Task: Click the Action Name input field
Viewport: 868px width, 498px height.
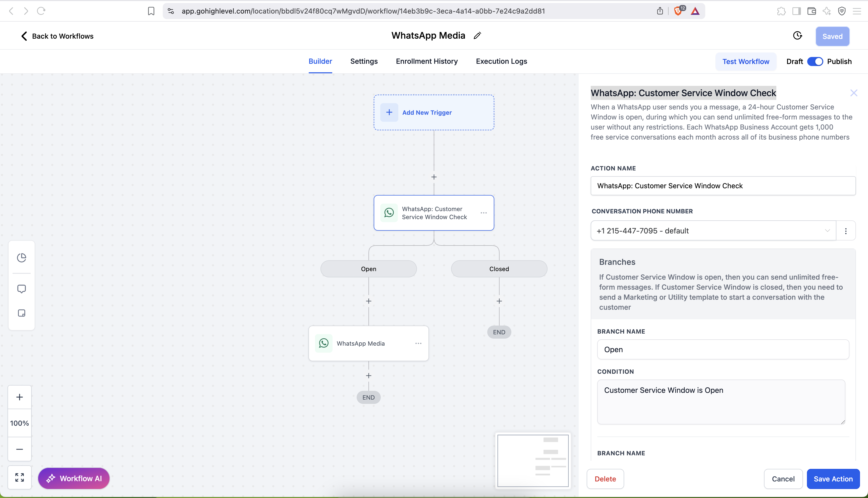Action: (x=723, y=186)
